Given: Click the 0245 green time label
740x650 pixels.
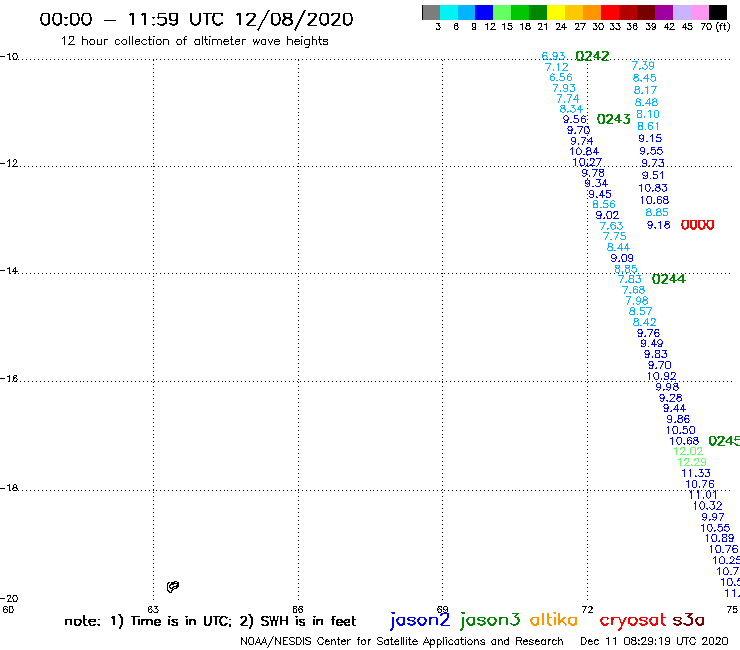Looking at the screenshot, I should [724, 441].
